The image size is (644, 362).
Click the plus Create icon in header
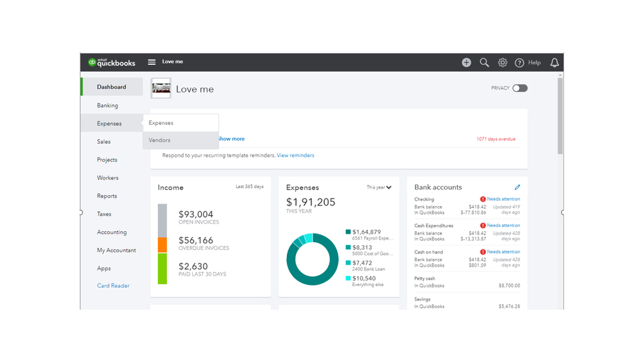[466, 62]
